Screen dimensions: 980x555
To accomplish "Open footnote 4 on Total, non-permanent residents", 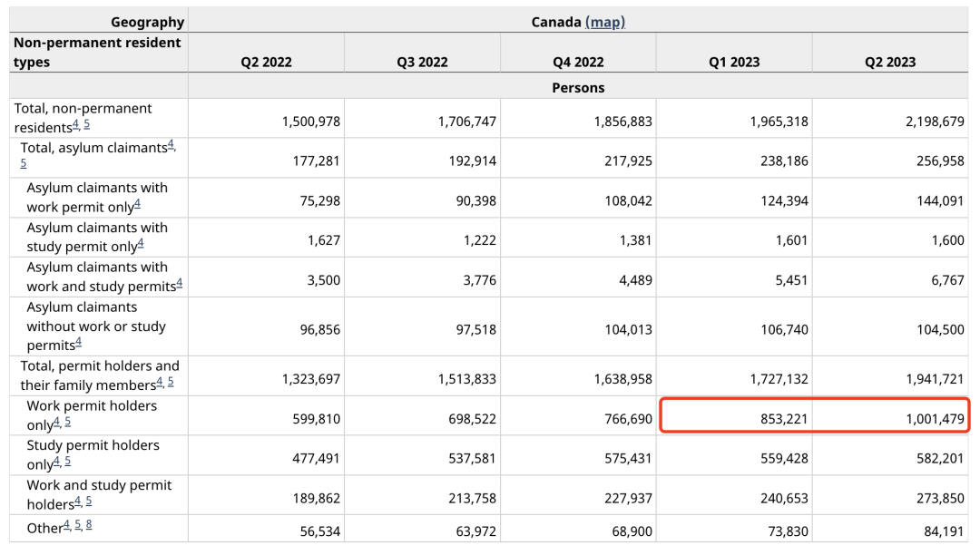I will (x=75, y=123).
